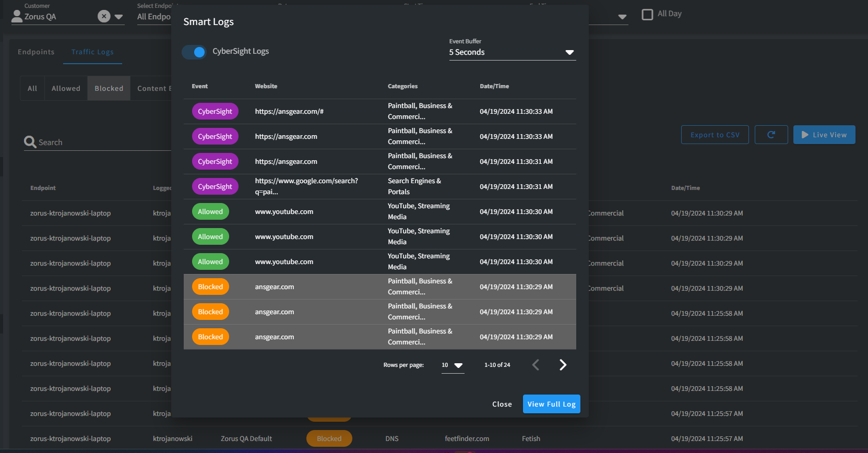Clear the Zorus QA customer selection
This screenshot has width=868, height=453.
(104, 16)
